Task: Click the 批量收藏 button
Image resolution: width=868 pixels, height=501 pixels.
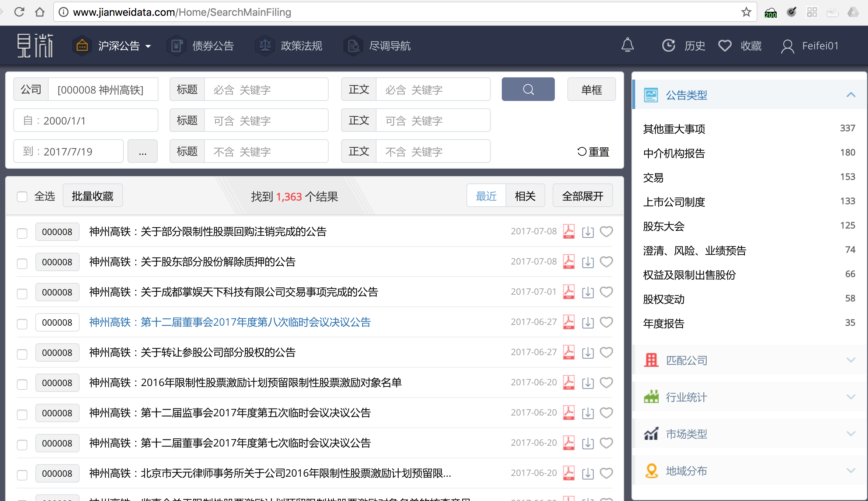Action: coord(92,196)
